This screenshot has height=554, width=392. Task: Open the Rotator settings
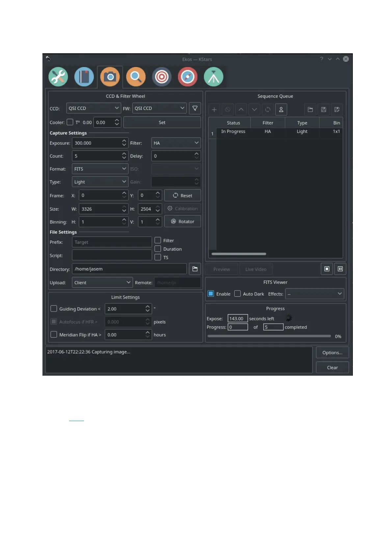pyautogui.click(x=183, y=221)
